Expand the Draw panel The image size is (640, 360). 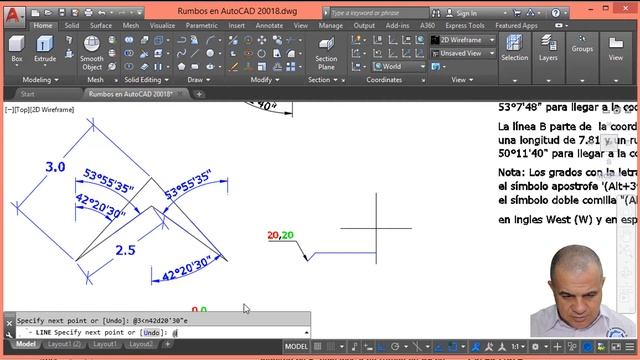(x=199, y=80)
